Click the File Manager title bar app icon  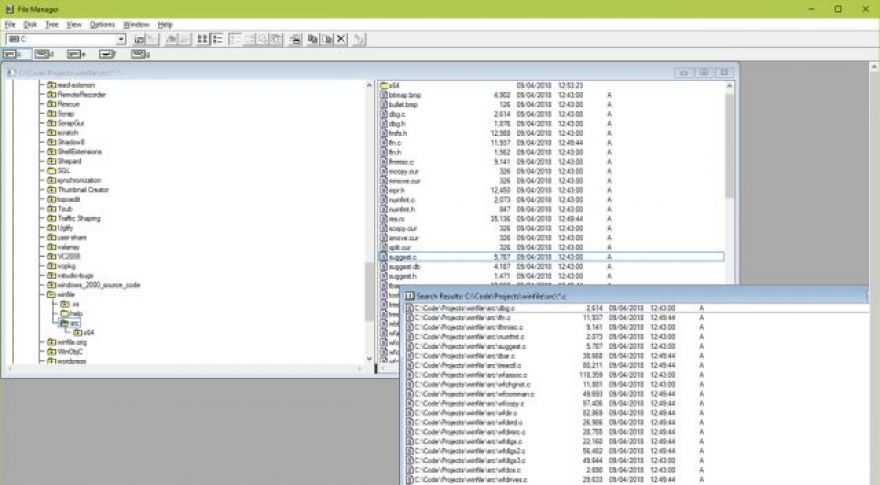(9, 9)
